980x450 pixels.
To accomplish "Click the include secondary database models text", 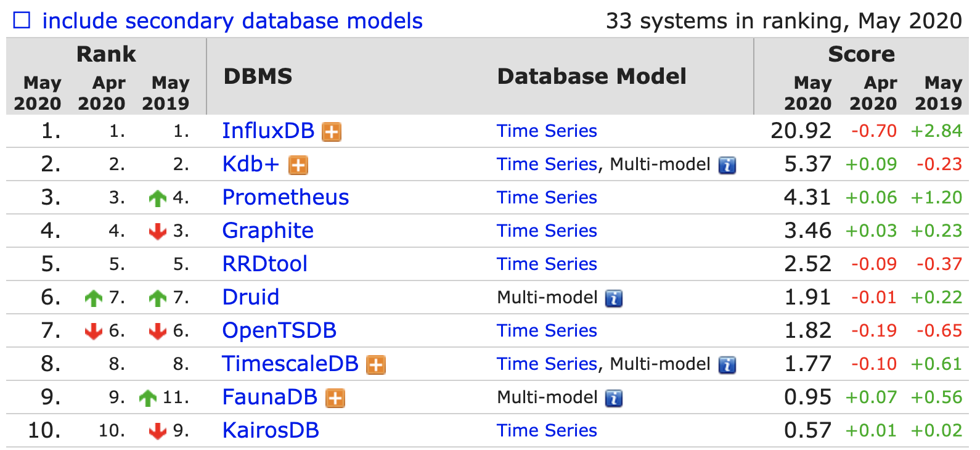I will click(232, 21).
